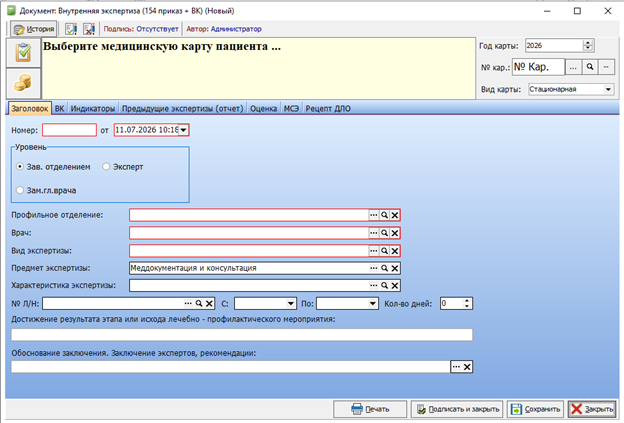The image size is (624, 423).
Task: Click the gold coins icon
Action: (x=23, y=83)
